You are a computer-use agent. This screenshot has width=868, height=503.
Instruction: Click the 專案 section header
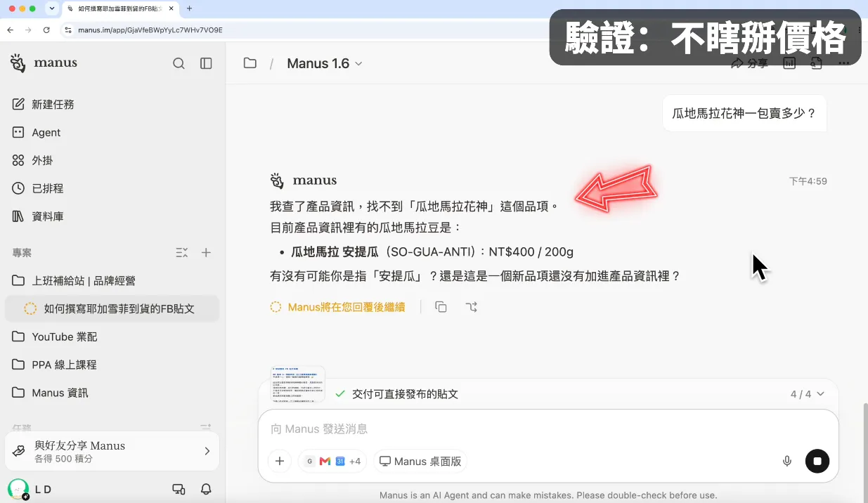22,253
